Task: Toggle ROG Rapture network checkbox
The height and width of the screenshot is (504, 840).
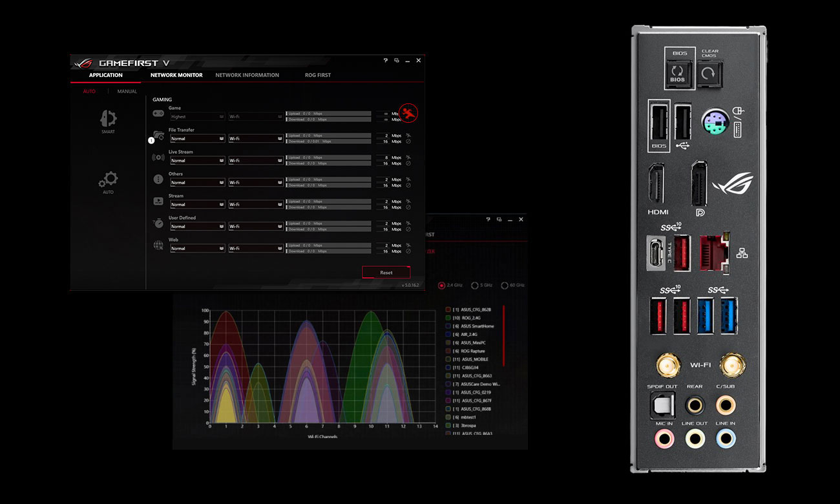Action: [x=448, y=351]
